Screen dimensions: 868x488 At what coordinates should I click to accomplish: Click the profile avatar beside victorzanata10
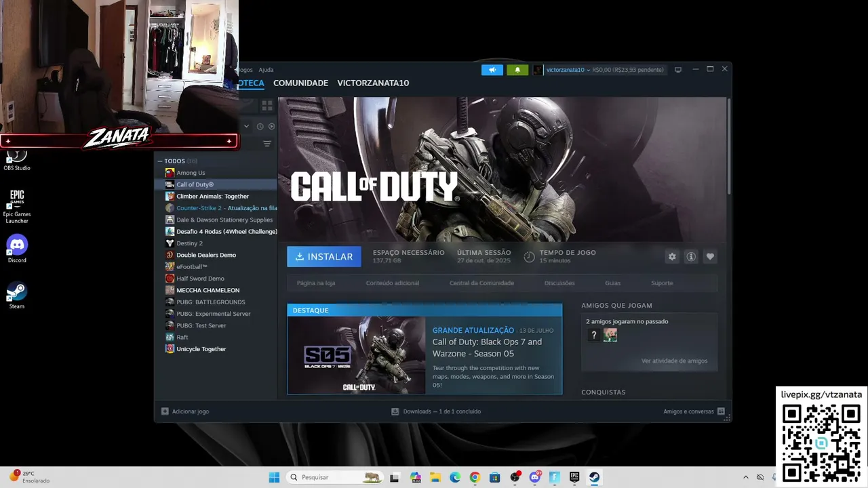[x=538, y=70]
